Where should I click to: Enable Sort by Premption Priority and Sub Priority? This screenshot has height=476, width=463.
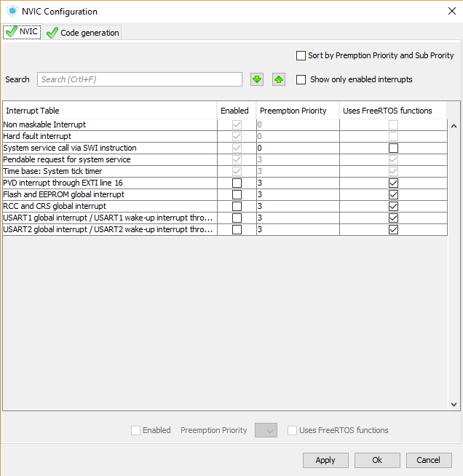click(x=301, y=56)
